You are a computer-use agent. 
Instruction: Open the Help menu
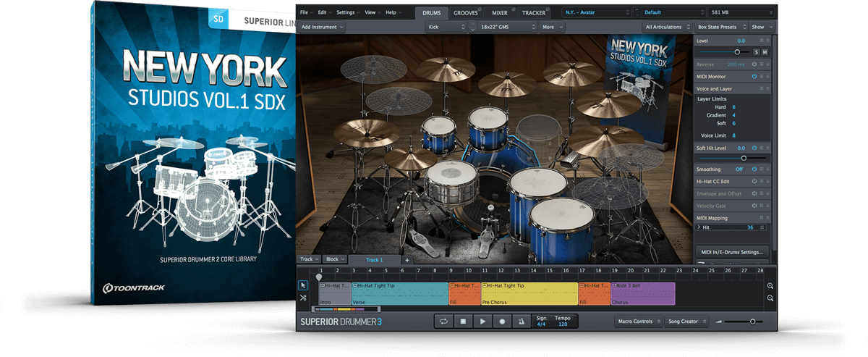coord(393,12)
